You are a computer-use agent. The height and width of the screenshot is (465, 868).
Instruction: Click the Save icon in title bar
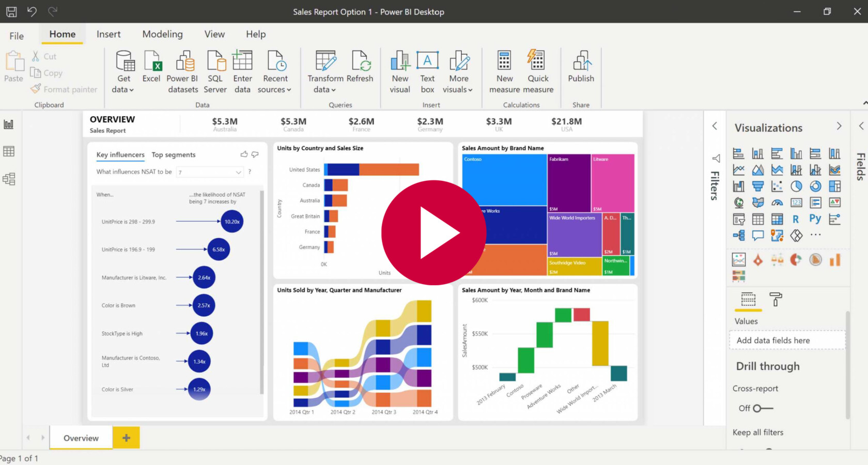11,11
